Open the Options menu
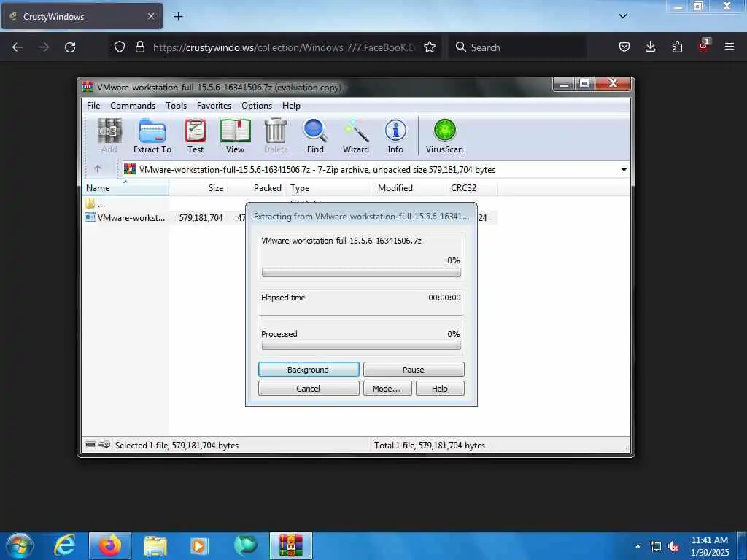The image size is (747, 560). (x=257, y=106)
